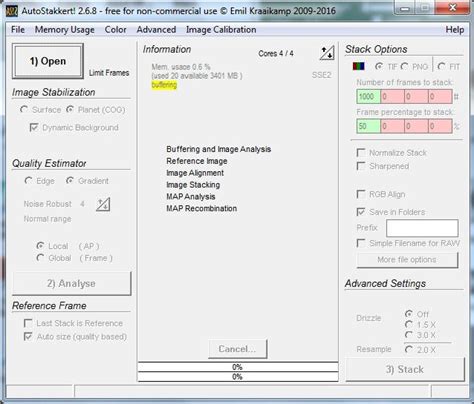Select the Gradient quality estimator option

pyautogui.click(x=70, y=181)
